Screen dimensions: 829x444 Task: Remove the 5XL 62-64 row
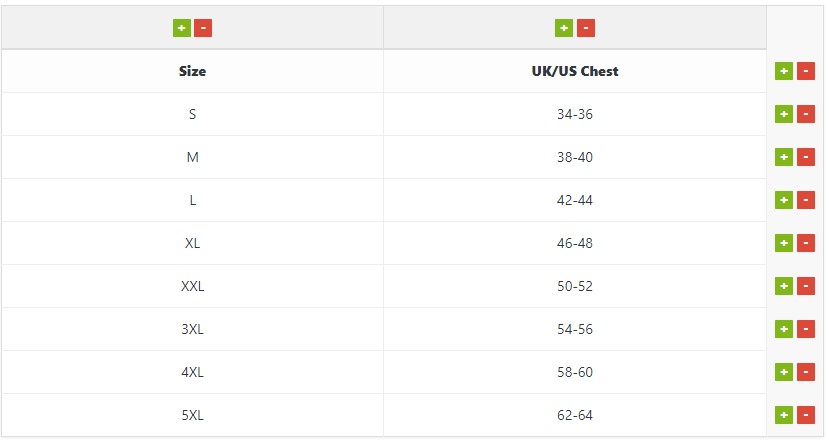pyautogui.click(x=806, y=415)
